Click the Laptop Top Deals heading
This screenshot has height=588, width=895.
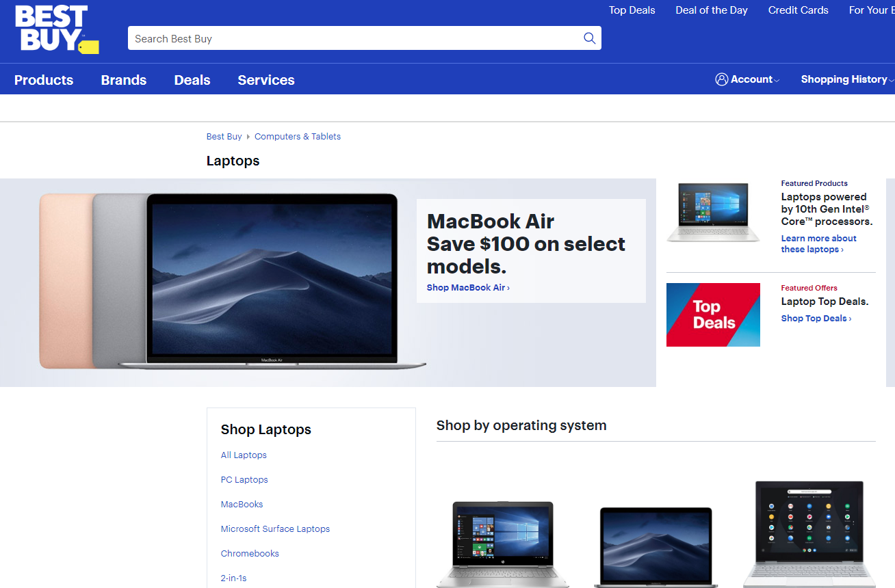pos(825,302)
